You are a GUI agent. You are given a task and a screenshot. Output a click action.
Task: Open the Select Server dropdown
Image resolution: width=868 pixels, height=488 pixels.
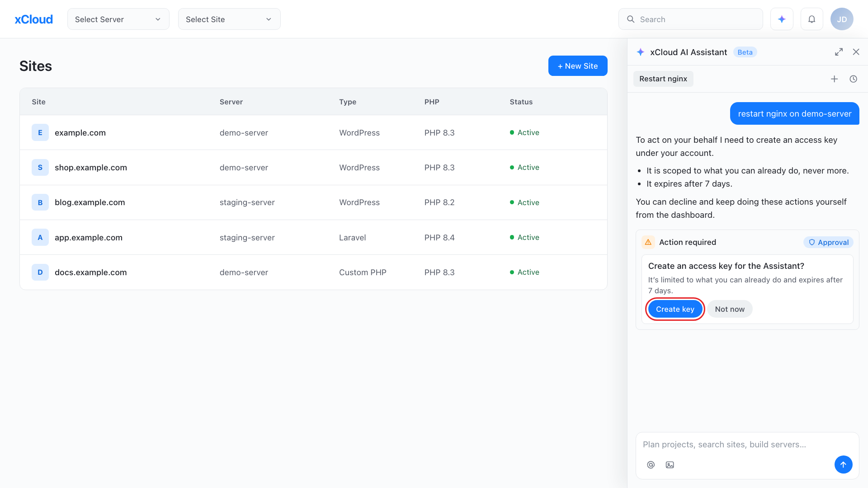[x=118, y=19]
